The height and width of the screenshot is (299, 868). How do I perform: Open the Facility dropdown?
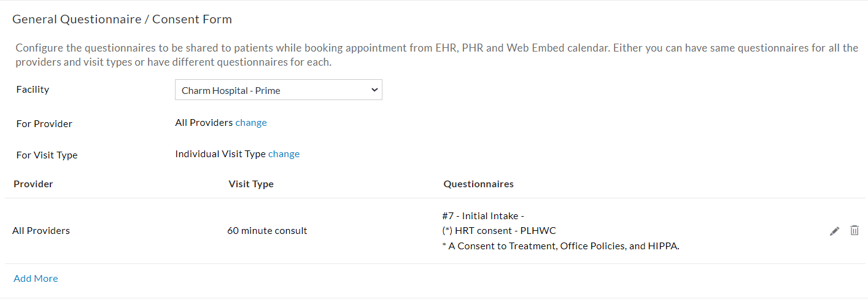pos(278,90)
